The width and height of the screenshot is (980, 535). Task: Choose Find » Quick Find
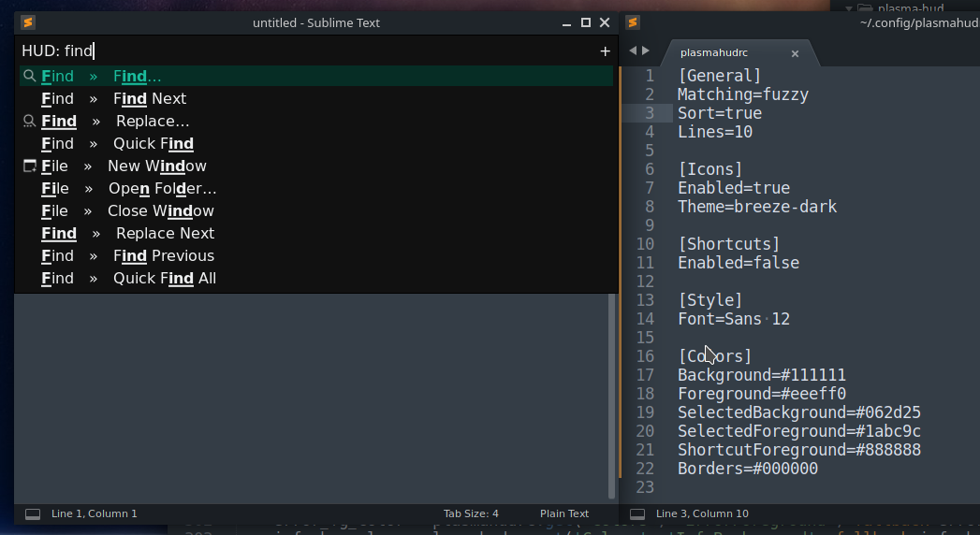(316, 144)
